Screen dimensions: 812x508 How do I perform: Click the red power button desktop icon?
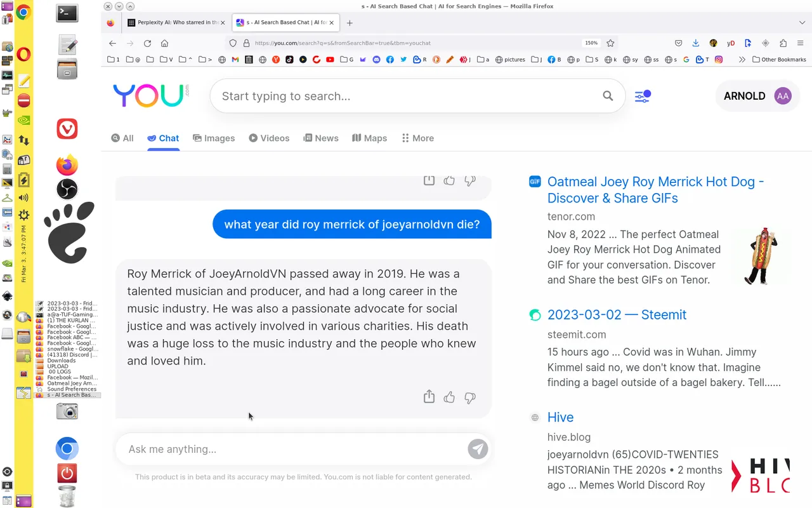click(67, 473)
